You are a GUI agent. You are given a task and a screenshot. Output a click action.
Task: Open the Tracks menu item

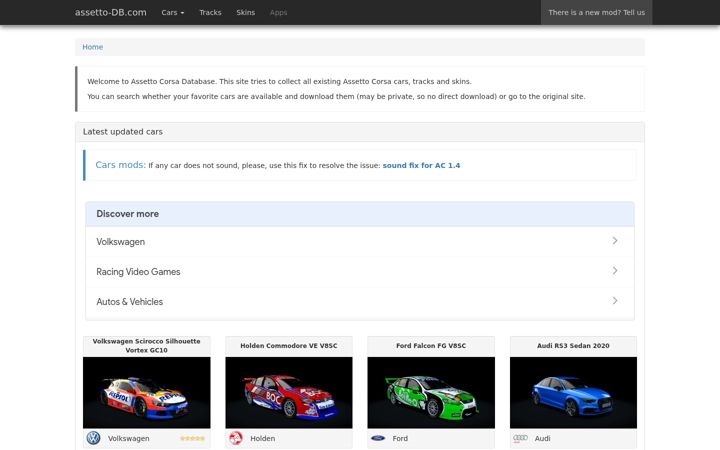[210, 12]
